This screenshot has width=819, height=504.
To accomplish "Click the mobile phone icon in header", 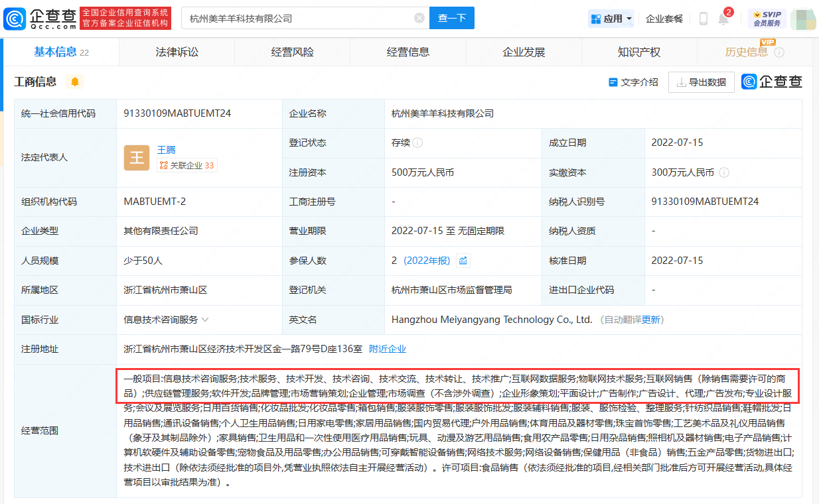I will (x=704, y=19).
